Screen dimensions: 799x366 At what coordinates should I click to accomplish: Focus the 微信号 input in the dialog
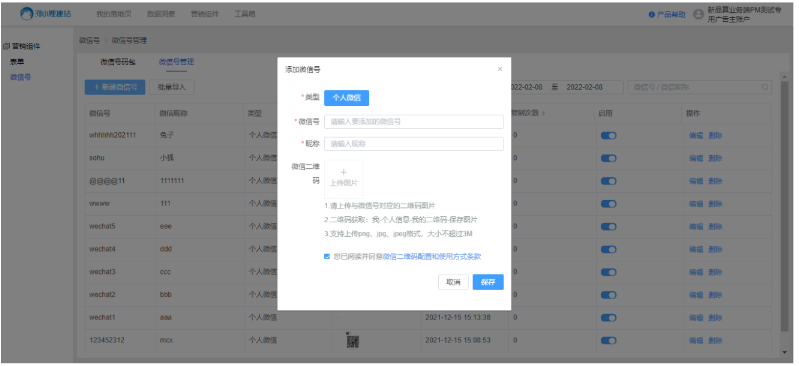point(414,122)
